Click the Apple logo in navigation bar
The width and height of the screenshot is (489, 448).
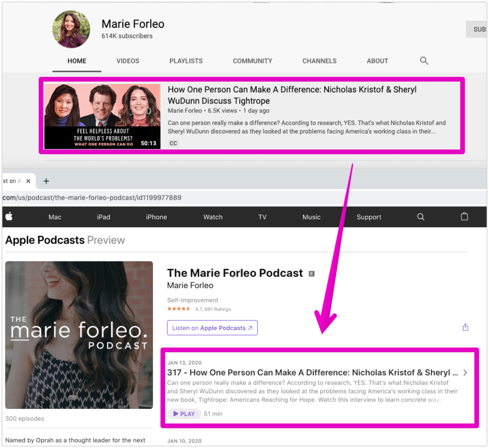(9, 216)
